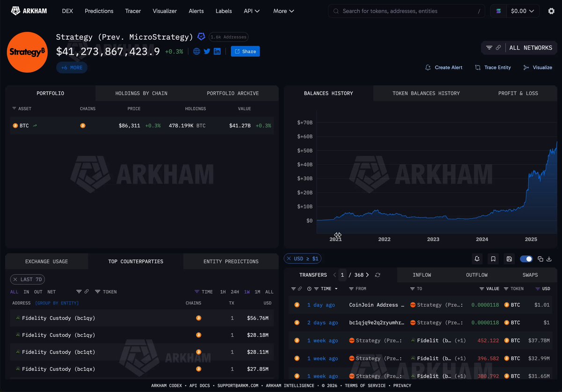The image size is (562, 392).
Task: Click the Create Alert button
Action: [x=444, y=67]
